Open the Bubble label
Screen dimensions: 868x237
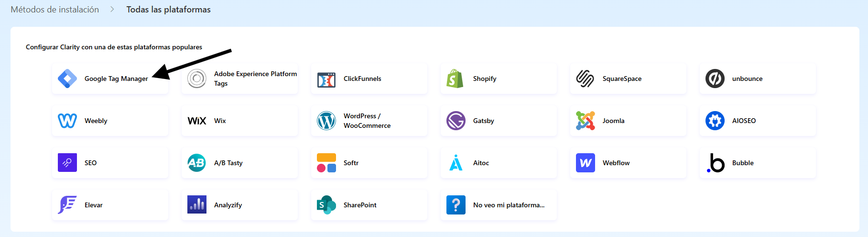[743, 163]
